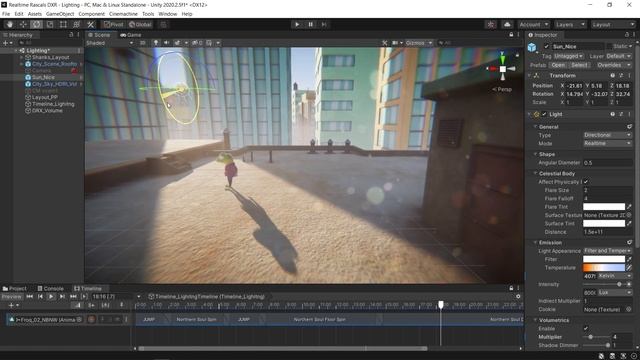640x360 pixels.
Task: Open Collab services icon in top toolbar
Action: coord(491,24)
